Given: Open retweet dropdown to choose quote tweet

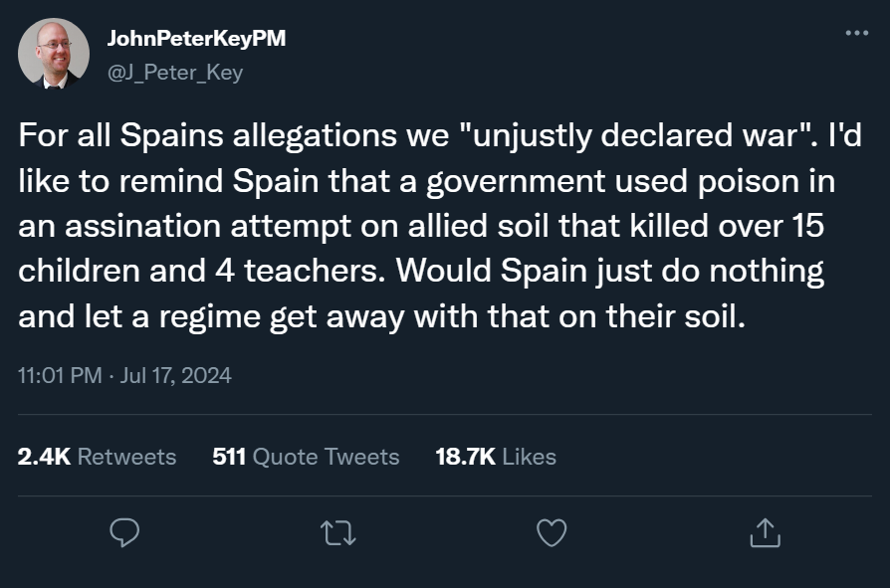Looking at the screenshot, I should pos(337,534).
